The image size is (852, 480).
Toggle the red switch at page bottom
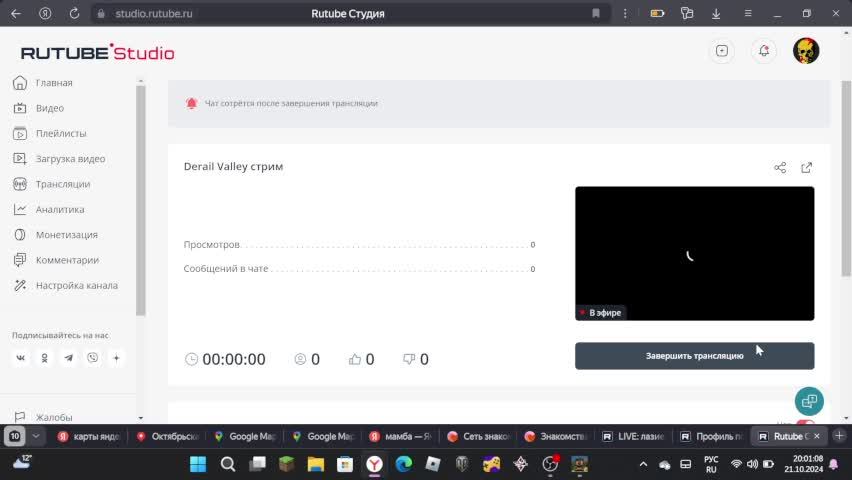pyautogui.click(x=805, y=422)
